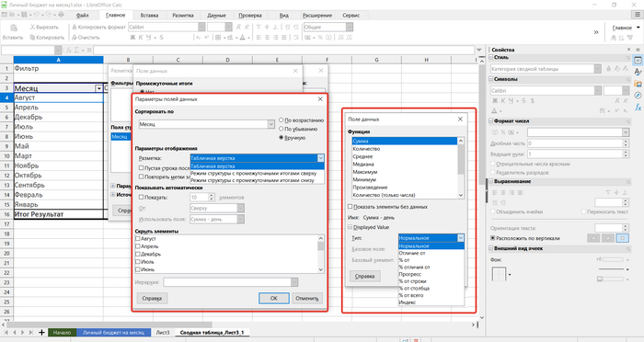
Task: Tick the Показать checkbox under Показывать автоматически
Action: tap(142, 198)
